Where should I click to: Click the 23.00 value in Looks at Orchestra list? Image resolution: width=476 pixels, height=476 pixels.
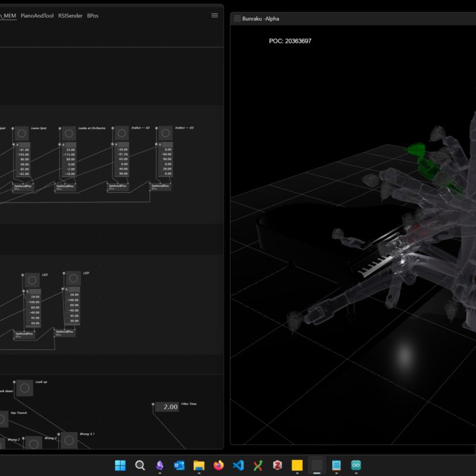coord(71,150)
